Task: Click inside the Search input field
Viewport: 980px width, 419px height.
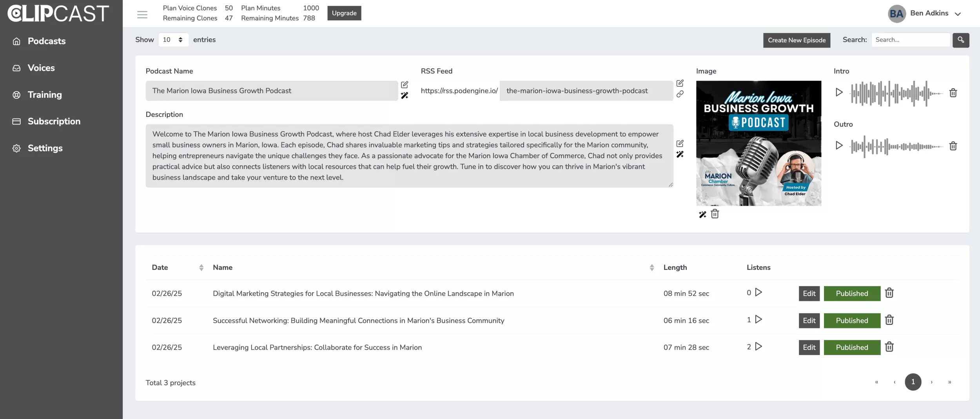Action: pos(910,40)
